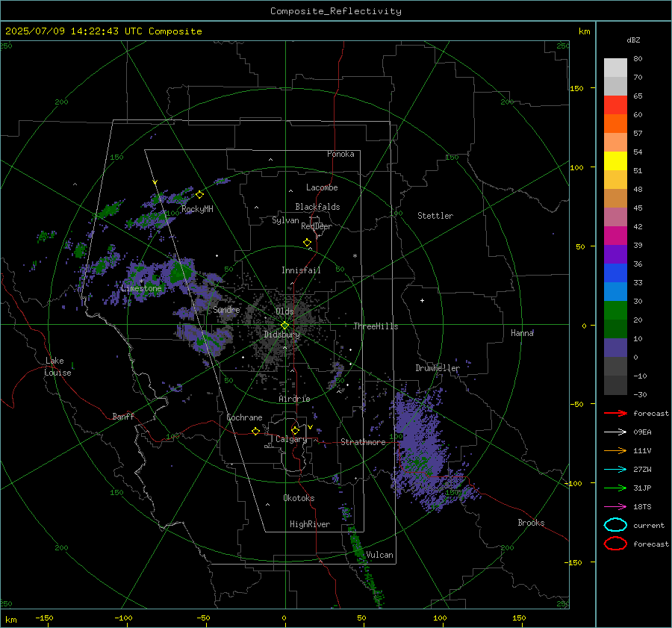This screenshot has height=628, width=672.
Task: Click yellow diamond marker beside RockyMH
Action: tap(199, 195)
